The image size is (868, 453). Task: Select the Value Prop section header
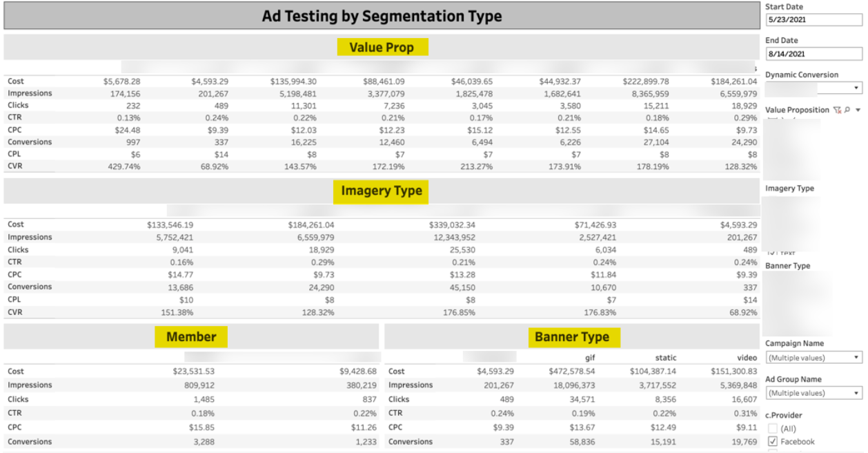pyautogui.click(x=382, y=48)
